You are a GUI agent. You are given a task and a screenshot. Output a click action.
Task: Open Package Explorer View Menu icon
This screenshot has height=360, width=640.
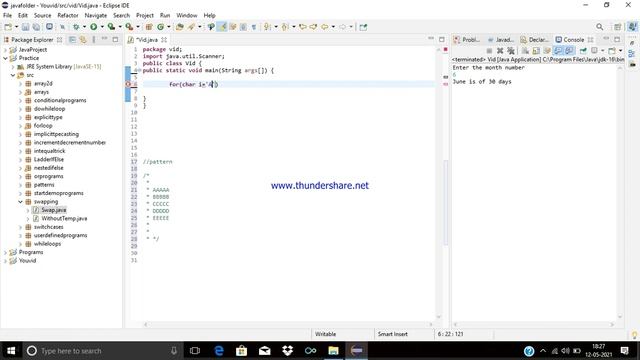94,40
